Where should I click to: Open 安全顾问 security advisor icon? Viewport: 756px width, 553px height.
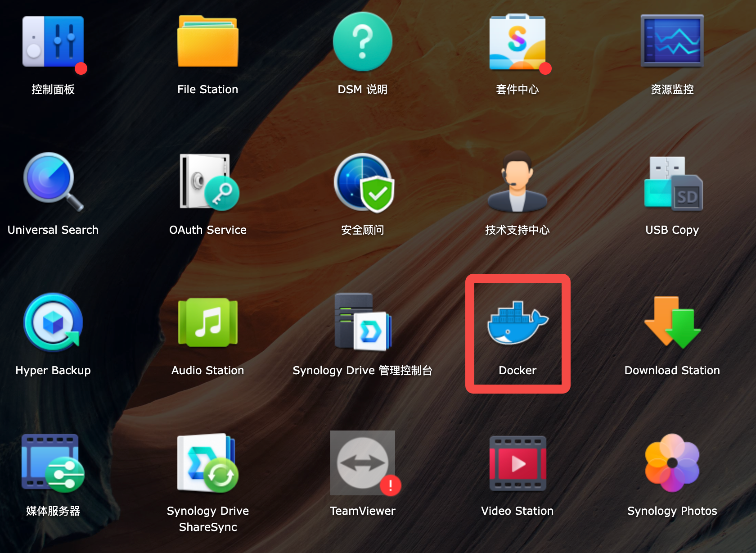coord(364,183)
